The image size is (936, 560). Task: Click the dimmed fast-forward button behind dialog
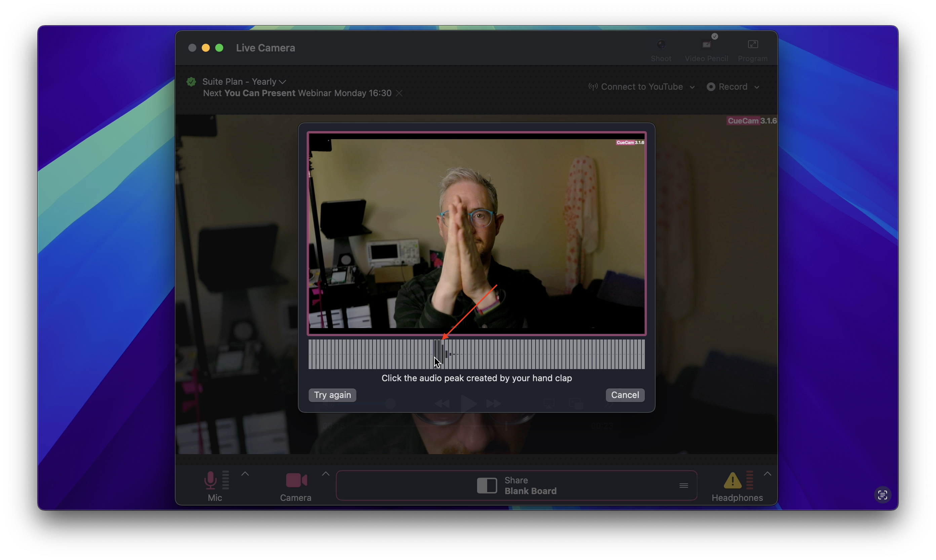[x=494, y=404]
